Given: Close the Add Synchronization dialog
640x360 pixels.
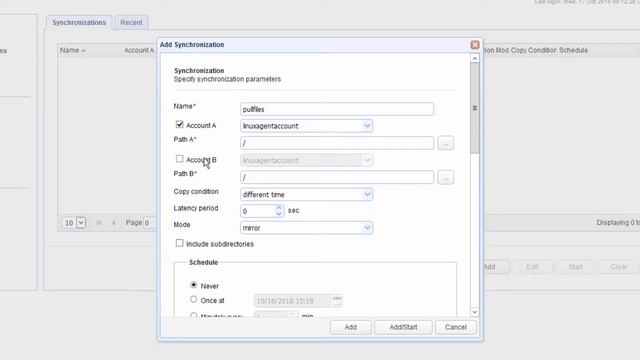Looking at the screenshot, I should point(474,44).
